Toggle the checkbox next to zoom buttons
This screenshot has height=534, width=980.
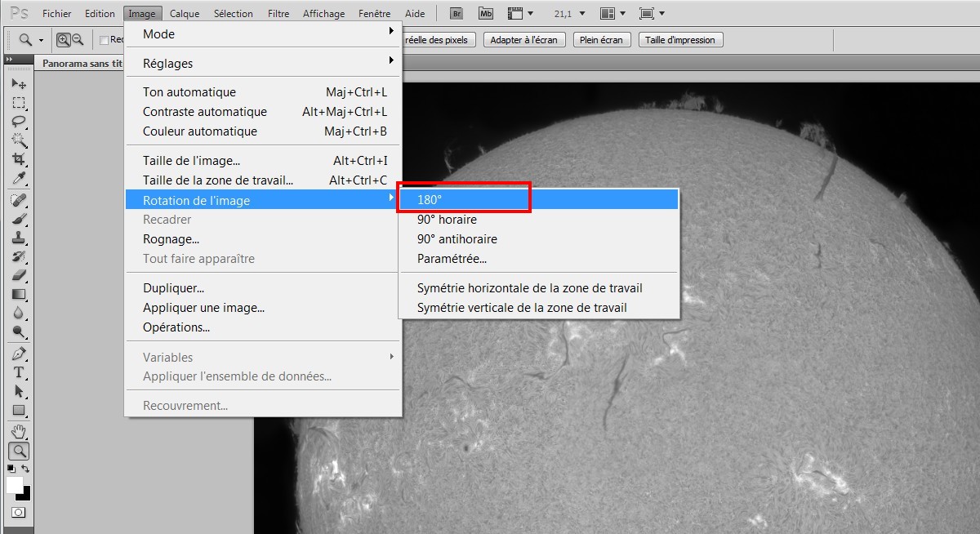[104, 40]
